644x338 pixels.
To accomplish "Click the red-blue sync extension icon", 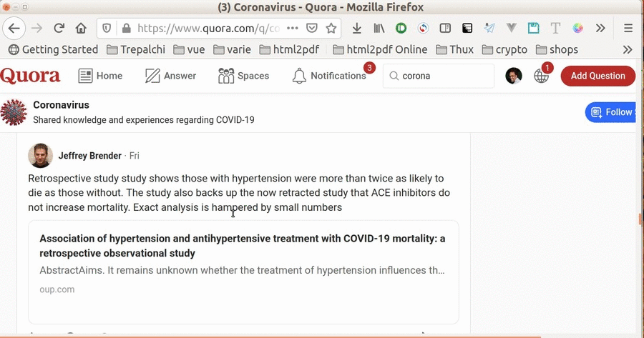I will [x=423, y=29].
